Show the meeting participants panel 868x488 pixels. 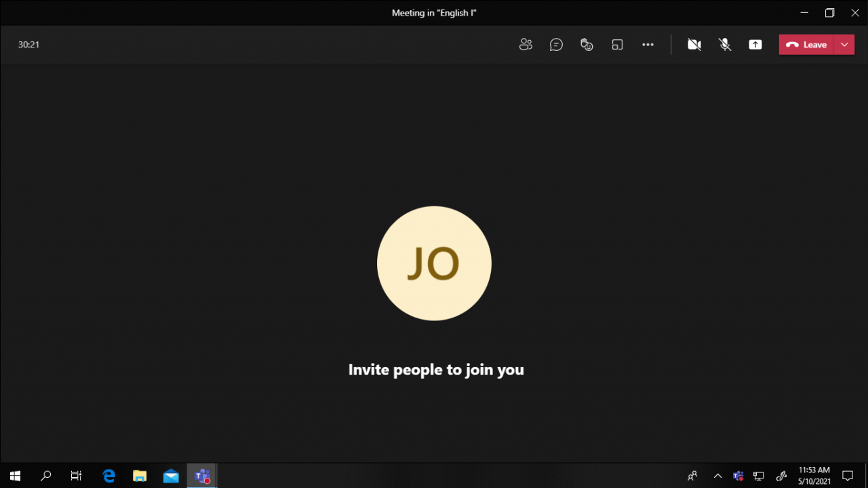click(x=526, y=45)
